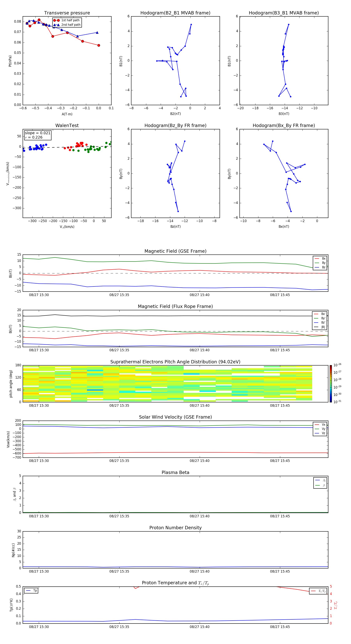Click the "Pt(nPa)" y-axis label
Image resolution: width=351 pixels, height=644 pixels.
point(10,61)
